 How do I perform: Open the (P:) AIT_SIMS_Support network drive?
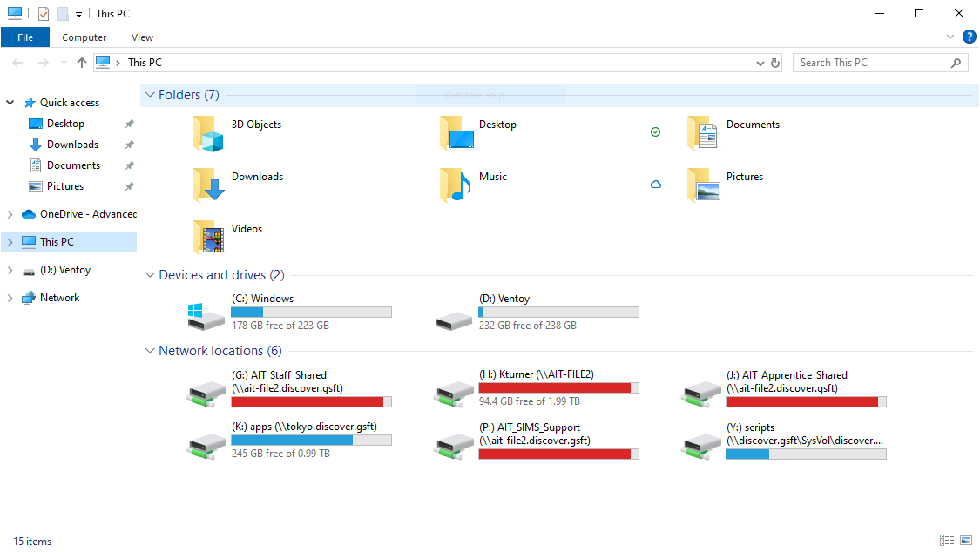pyautogui.click(x=455, y=446)
